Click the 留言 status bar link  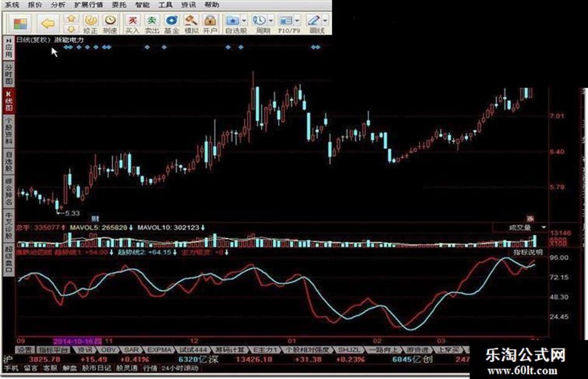pyautogui.click(x=30, y=368)
